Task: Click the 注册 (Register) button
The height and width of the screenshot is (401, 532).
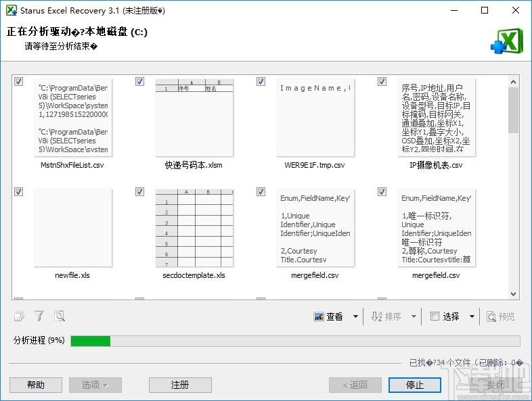Action: tap(180, 385)
